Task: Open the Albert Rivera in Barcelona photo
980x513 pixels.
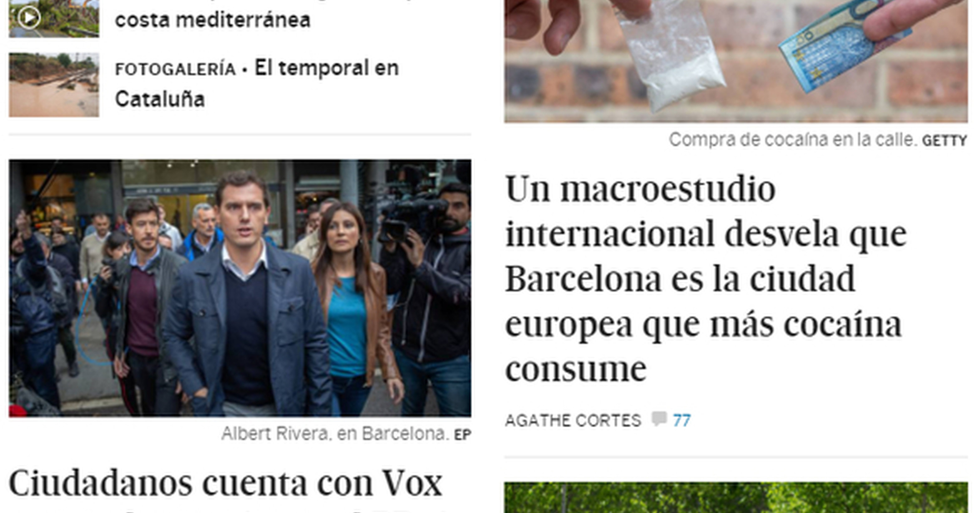Action: click(x=240, y=288)
